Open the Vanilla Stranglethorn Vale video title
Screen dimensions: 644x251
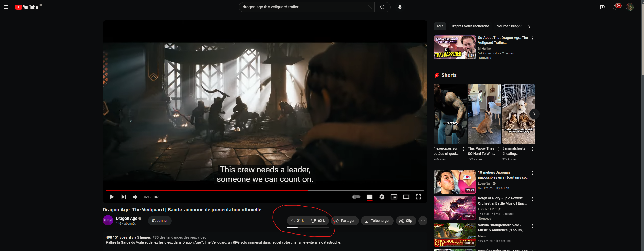coord(501,228)
